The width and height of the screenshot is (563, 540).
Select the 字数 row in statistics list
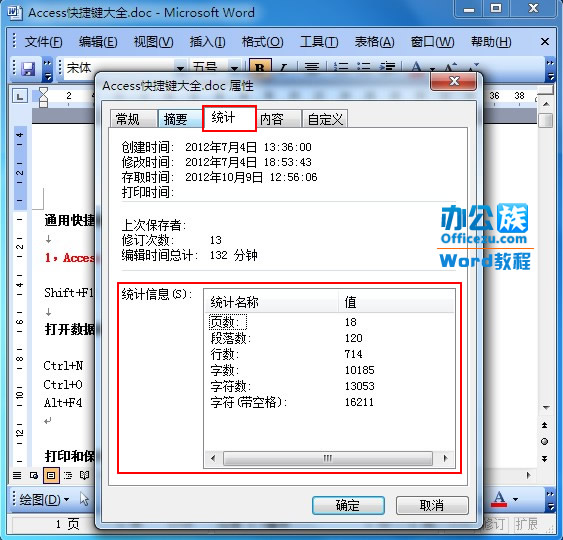pyautogui.click(x=330, y=370)
